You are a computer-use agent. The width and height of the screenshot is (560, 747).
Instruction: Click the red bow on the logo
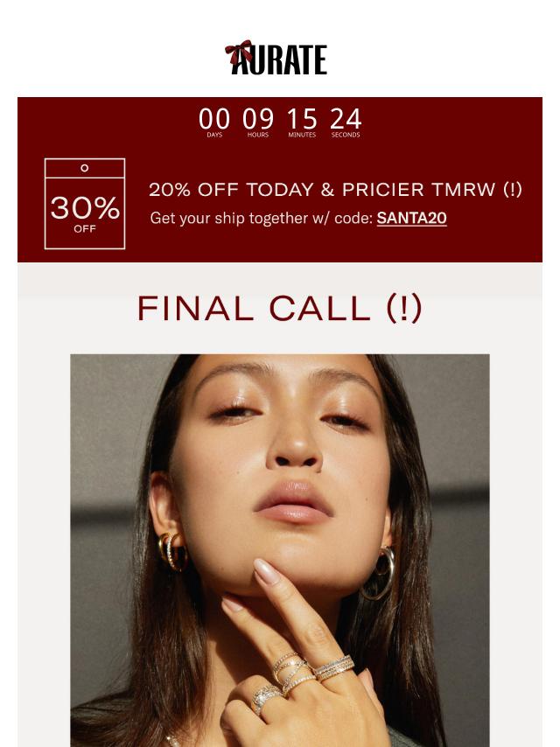coord(239,52)
